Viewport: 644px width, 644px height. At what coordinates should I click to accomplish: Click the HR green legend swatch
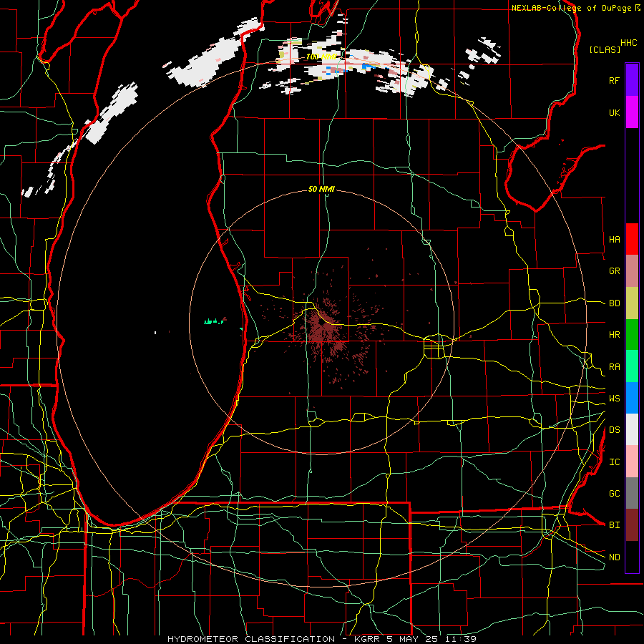pos(632,335)
